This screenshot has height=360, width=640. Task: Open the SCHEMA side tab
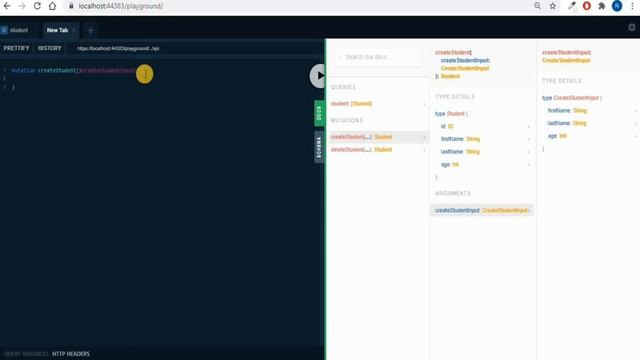pyautogui.click(x=319, y=147)
